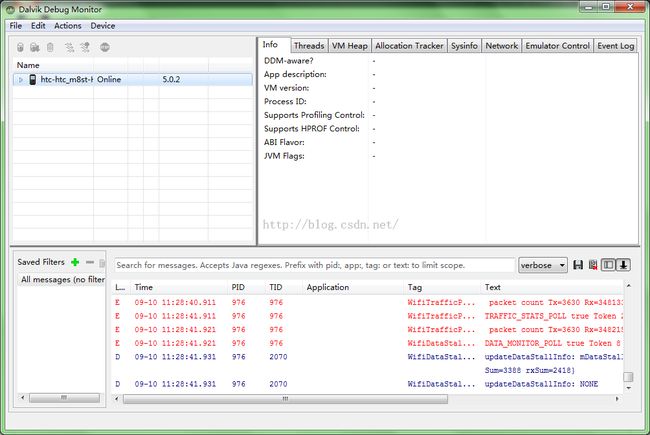Toggle scroll lock with down-arrow icon
This screenshot has height=435, width=650.
tap(623, 265)
